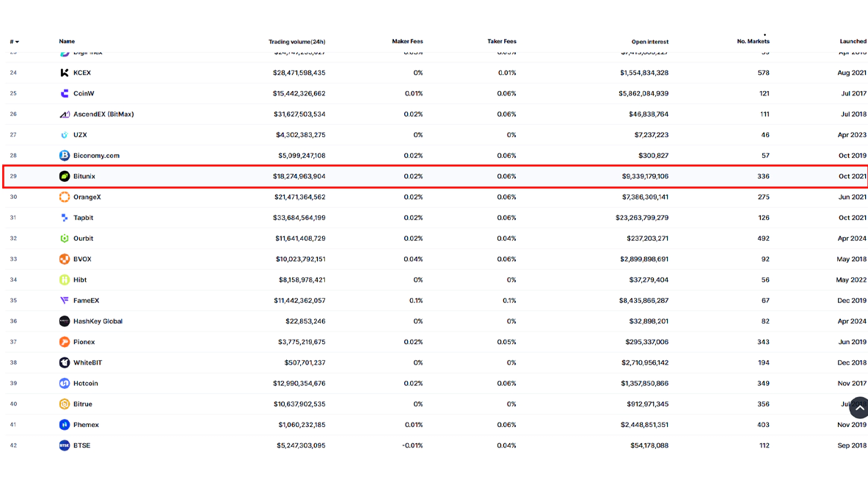Image resolution: width=868 pixels, height=485 pixels.
Task: Click the Pionex orange logo icon
Action: (65, 342)
